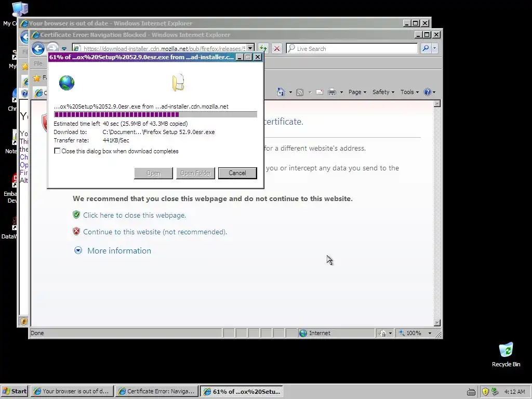Viewport: 532px width, 399px height.
Task: Click the security shield tray icon
Action: pyautogui.click(x=485, y=392)
